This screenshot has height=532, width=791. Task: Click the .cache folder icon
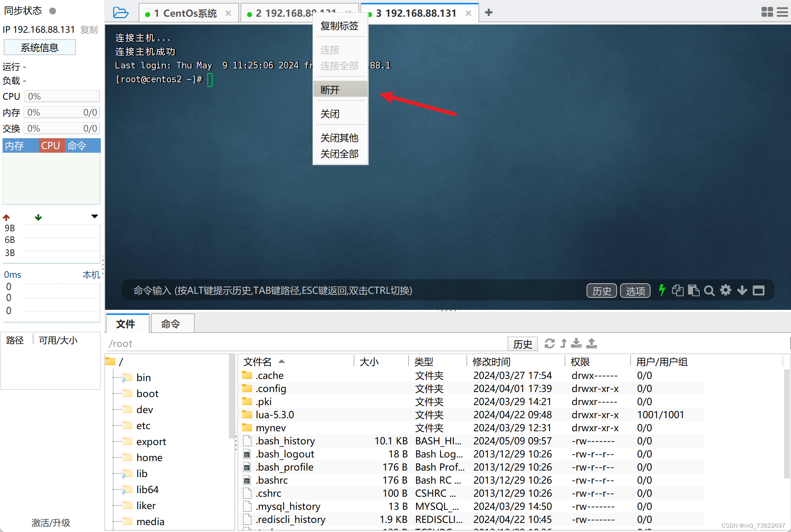tap(247, 375)
